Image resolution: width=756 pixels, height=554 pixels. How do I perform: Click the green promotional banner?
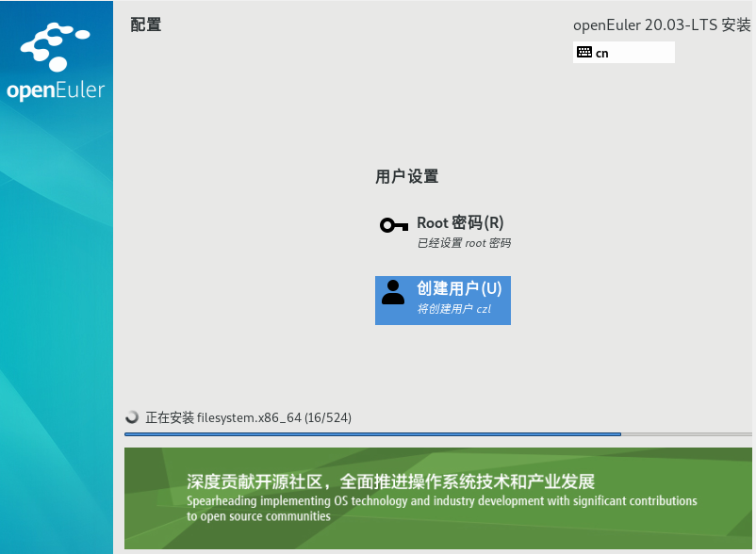pyautogui.click(x=437, y=498)
